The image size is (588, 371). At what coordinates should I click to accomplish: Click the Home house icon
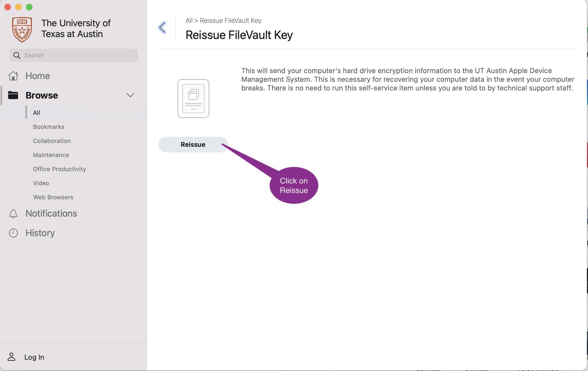(13, 76)
